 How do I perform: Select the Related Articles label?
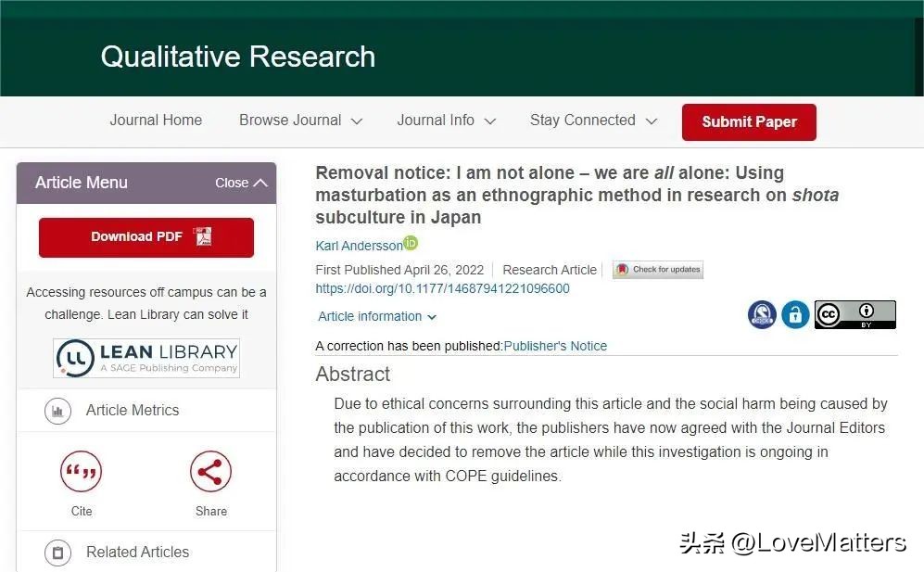coord(138,552)
